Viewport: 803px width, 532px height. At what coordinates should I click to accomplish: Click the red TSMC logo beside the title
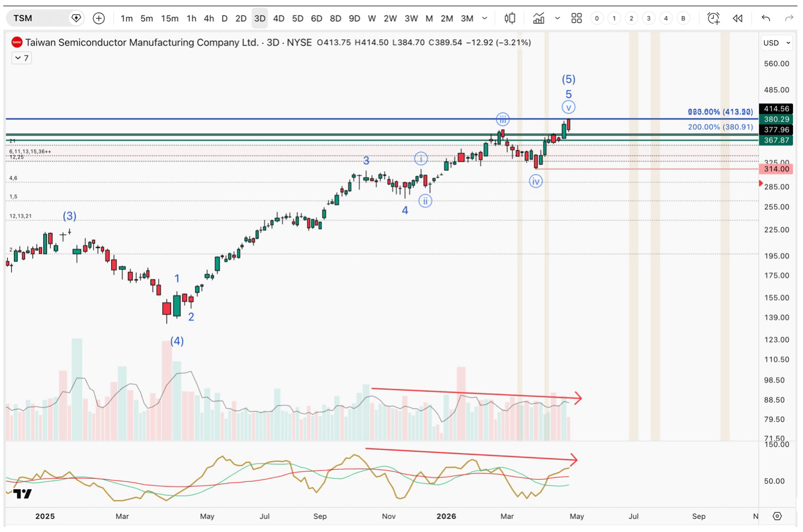point(17,42)
